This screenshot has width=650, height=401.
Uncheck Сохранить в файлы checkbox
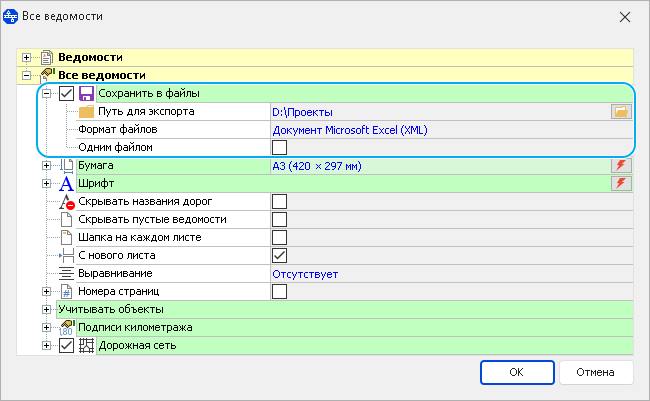[66, 93]
